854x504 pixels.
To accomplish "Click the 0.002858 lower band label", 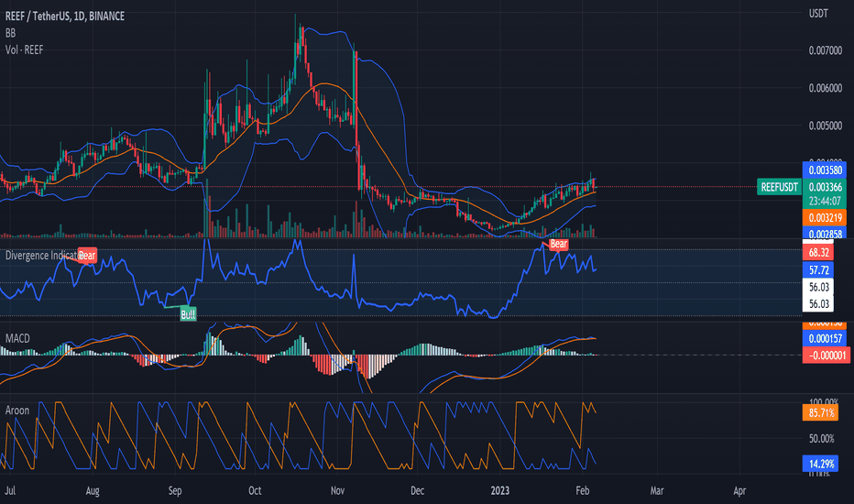I will (x=825, y=234).
